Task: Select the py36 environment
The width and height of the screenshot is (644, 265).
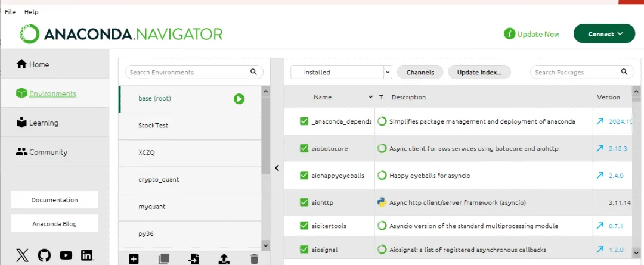Action: pos(190,234)
